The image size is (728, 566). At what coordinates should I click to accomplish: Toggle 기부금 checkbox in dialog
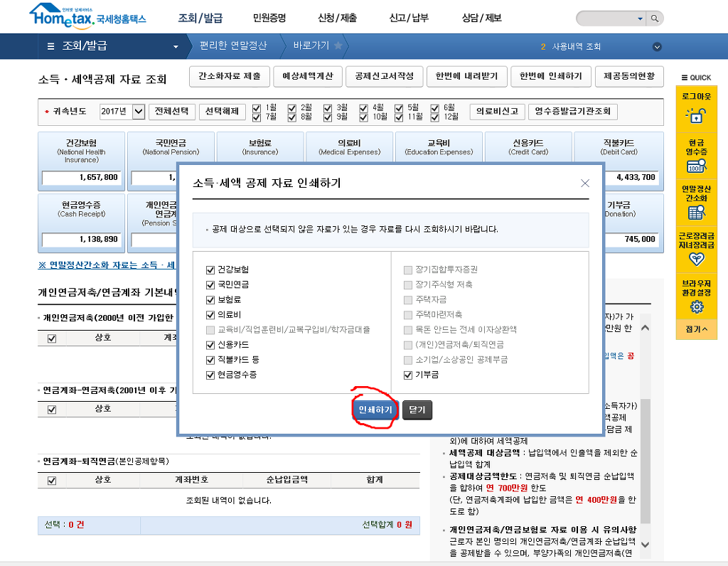[x=408, y=375]
